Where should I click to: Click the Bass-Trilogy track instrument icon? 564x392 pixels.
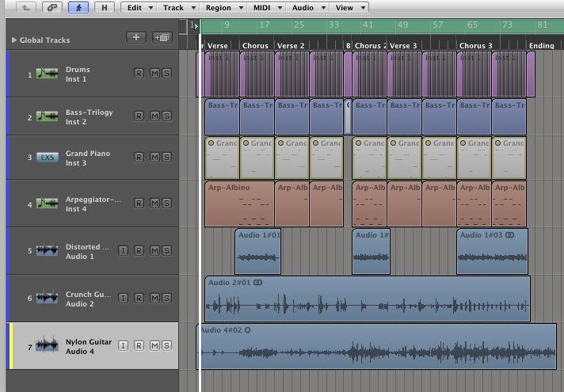(47, 116)
